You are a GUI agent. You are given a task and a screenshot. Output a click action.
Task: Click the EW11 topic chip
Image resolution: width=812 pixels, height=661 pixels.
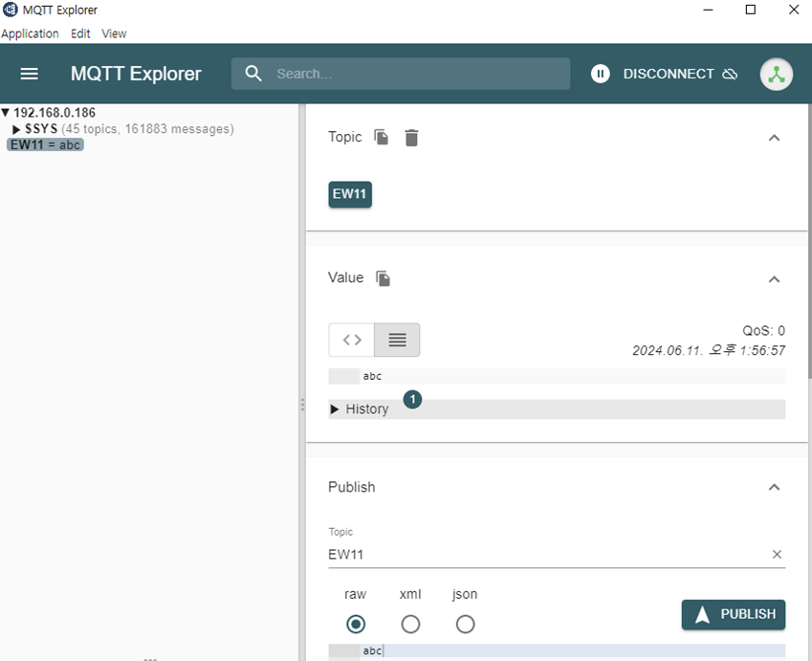349,194
